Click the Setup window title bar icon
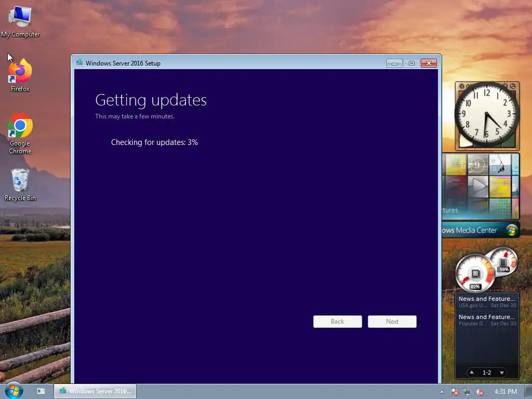The image size is (532, 399). (79, 62)
